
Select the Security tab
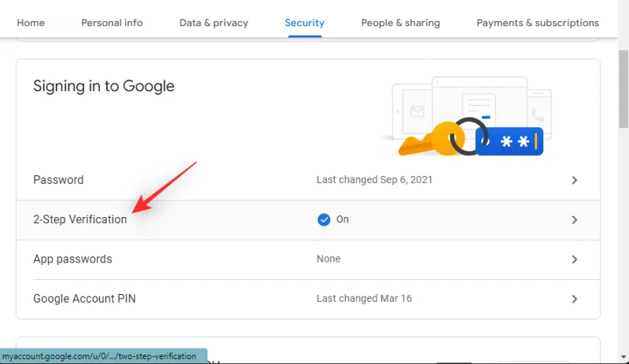click(304, 23)
